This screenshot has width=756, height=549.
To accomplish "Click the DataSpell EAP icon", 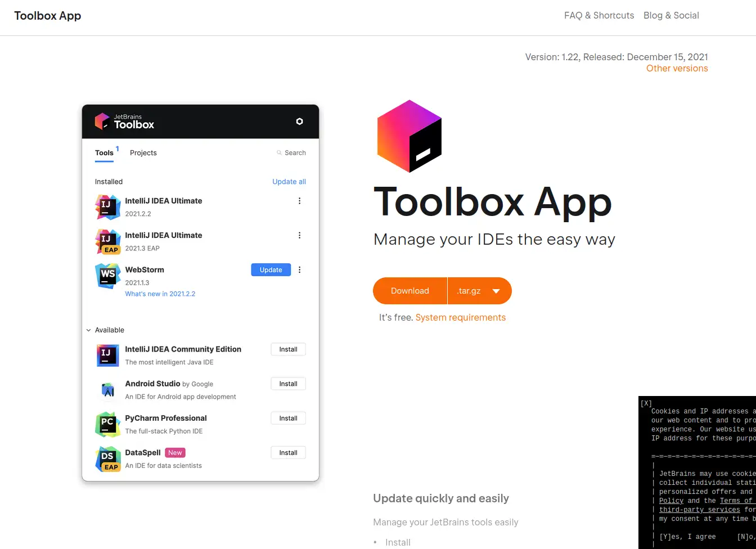I will (x=107, y=458).
